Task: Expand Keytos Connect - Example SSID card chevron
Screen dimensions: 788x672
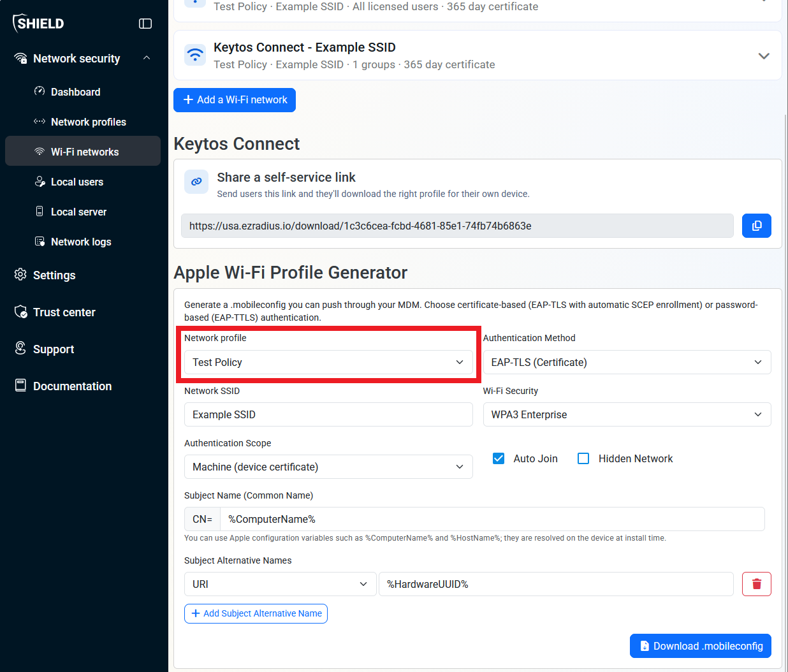Action: (x=764, y=55)
